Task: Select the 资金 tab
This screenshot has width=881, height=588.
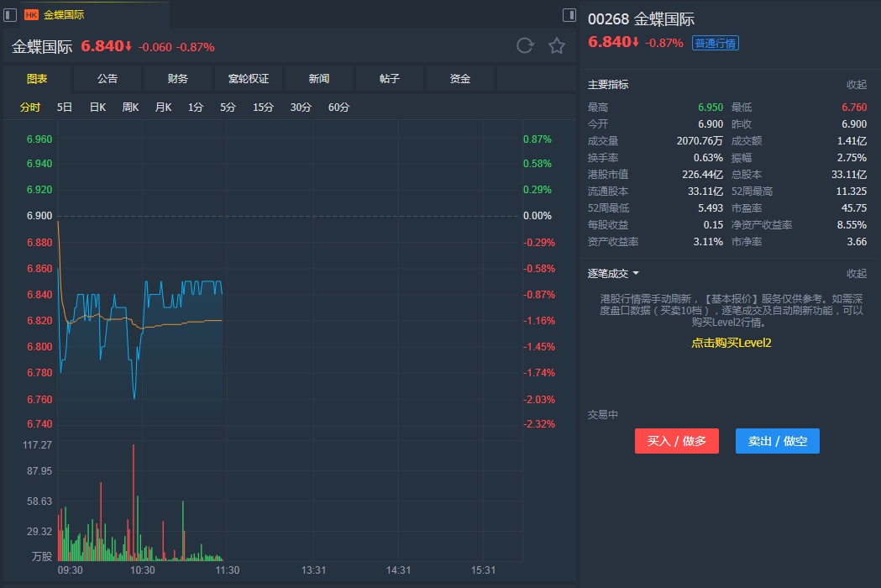Action: tap(460, 79)
